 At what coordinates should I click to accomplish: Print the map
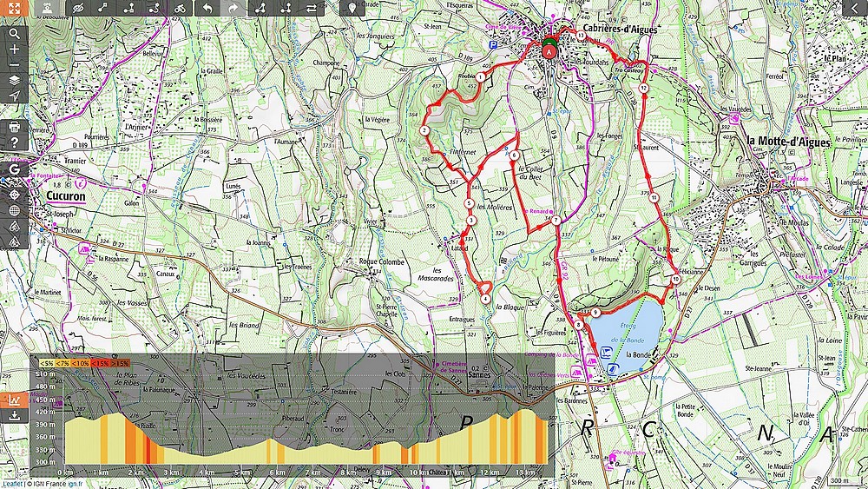[x=15, y=127]
